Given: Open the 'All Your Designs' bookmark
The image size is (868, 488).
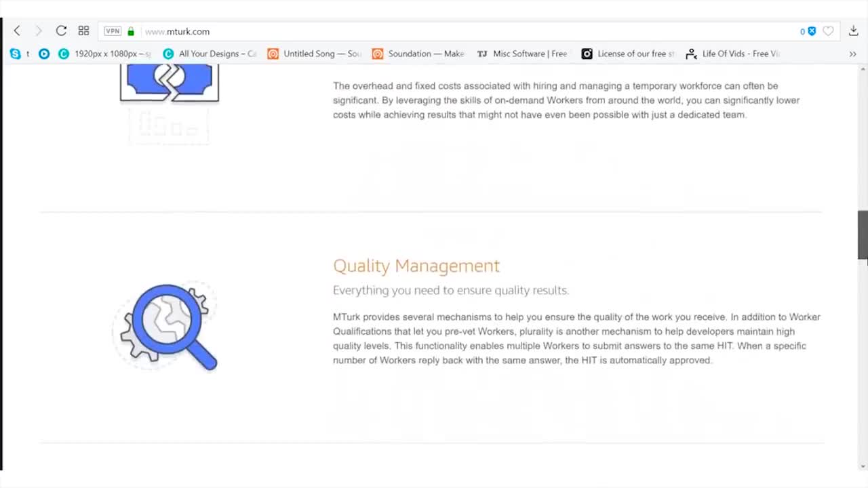Looking at the screenshot, I should click(x=210, y=54).
